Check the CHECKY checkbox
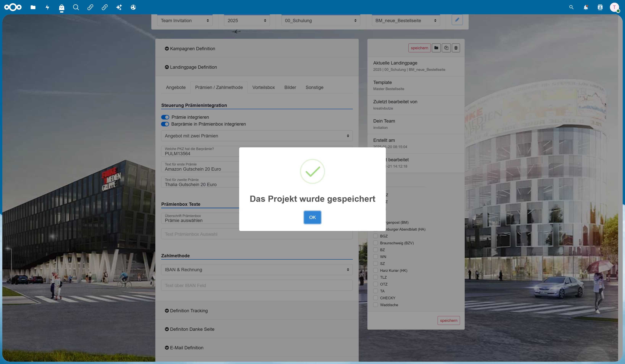625x364 pixels. 376,298
